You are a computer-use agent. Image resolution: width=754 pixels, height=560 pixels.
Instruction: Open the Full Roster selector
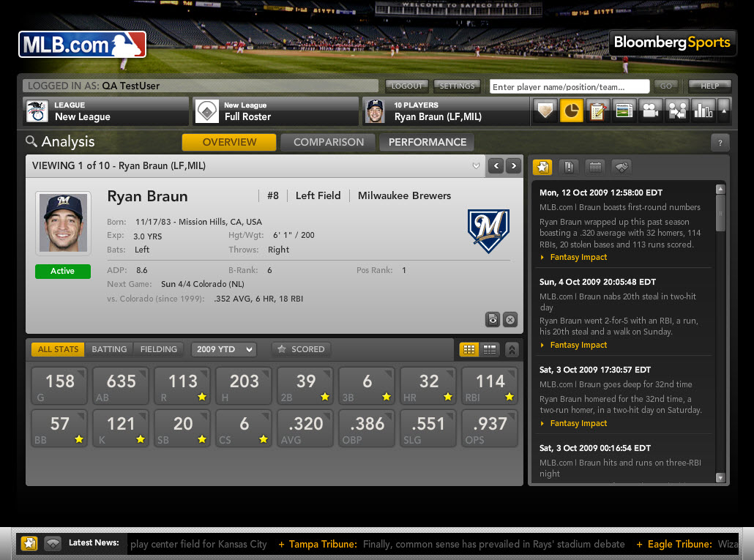tap(275, 111)
